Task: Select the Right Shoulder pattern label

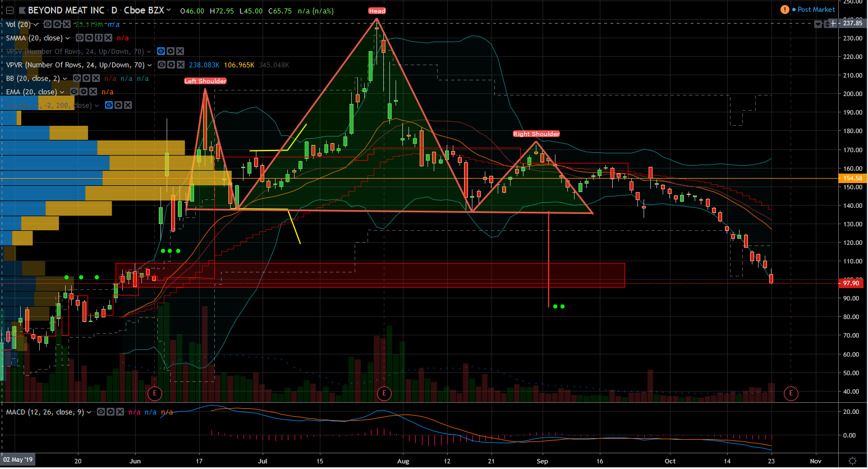Action: [x=536, y=134]
